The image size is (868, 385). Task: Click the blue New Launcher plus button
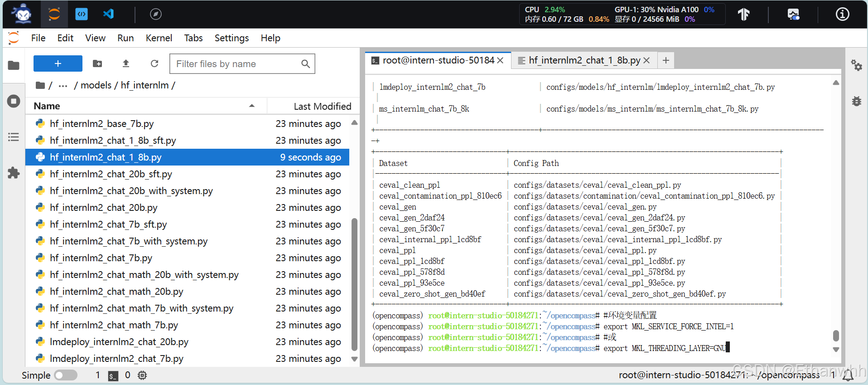[x=58, y=63]
